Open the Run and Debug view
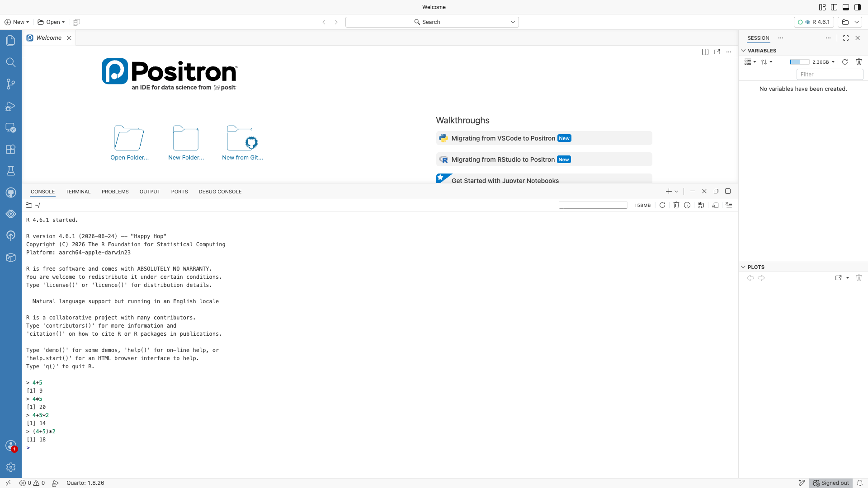Screen dimensions: 868x488 (11, 106)
